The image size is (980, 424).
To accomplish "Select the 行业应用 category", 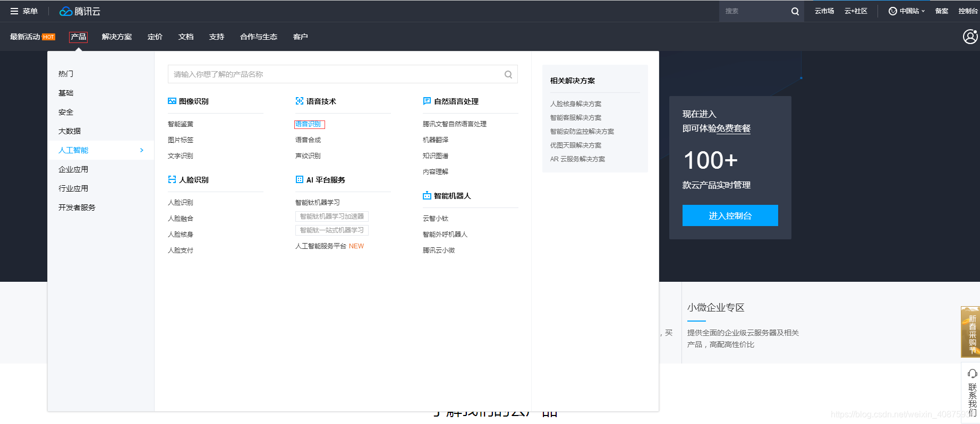I will pyautogui.click(x=73, y=188).
